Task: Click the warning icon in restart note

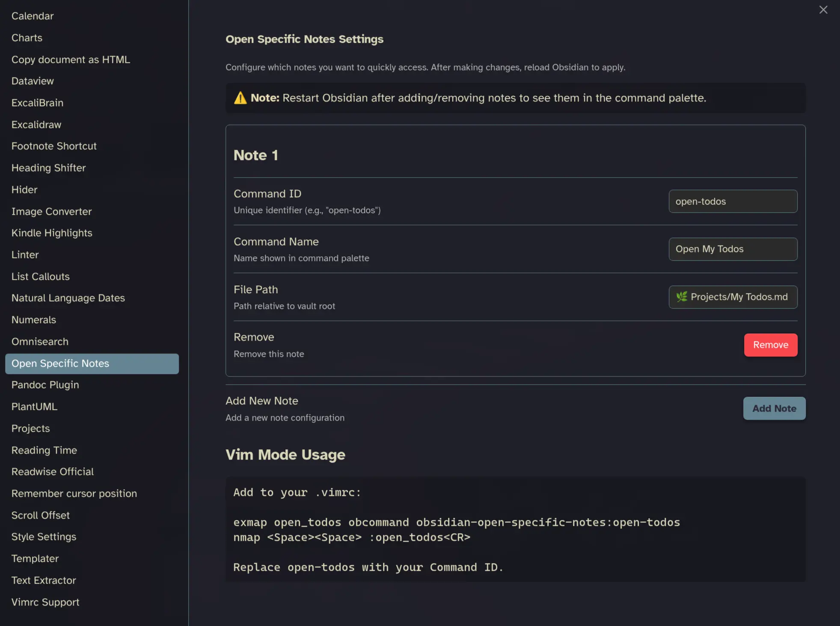Action: click(240, 98)
